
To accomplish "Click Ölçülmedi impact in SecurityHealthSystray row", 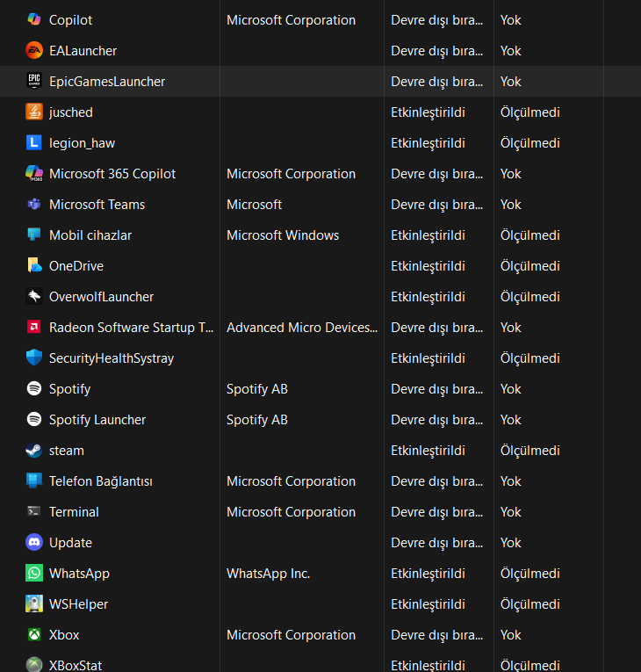I will [530, 358].
